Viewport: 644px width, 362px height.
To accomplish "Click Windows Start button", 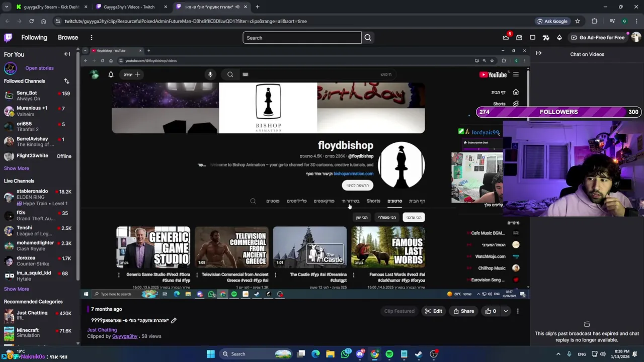I will (x=211, y=354).
